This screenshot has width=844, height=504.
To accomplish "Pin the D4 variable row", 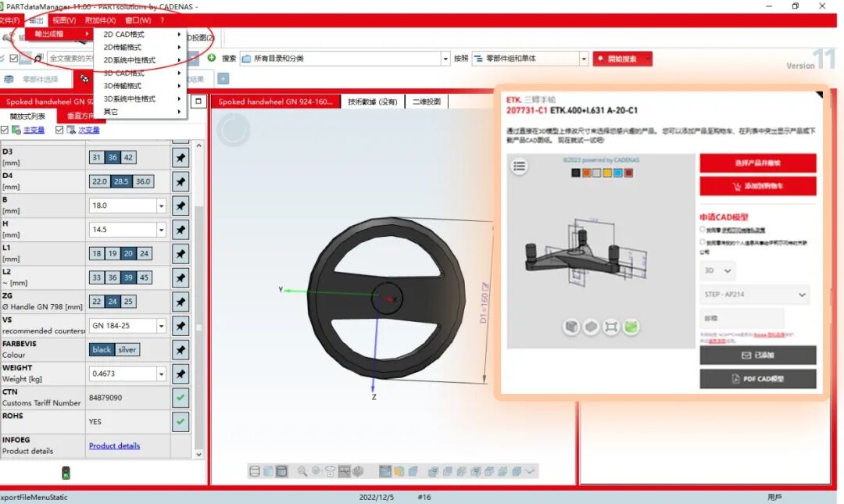I will coord(181,182).
